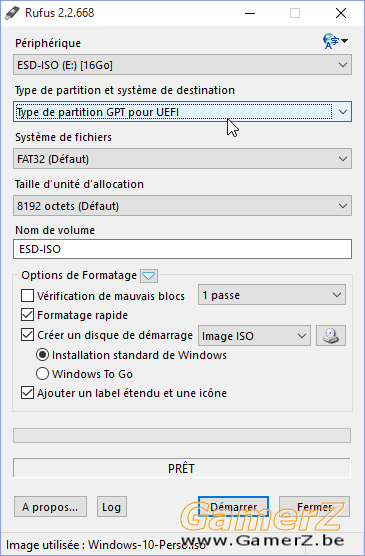The image size is (365, 556).
Task: Click the Fermer button
Action: click(x=314, y=507)
